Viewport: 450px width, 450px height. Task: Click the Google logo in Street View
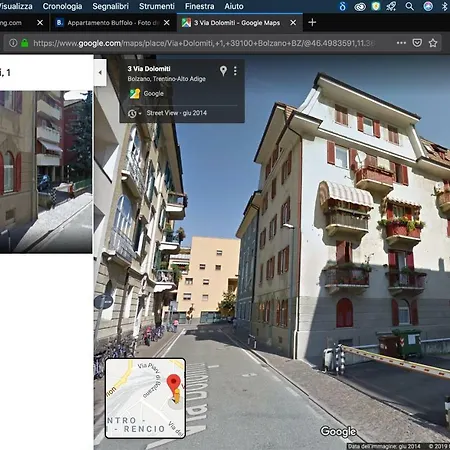point(338,431)
